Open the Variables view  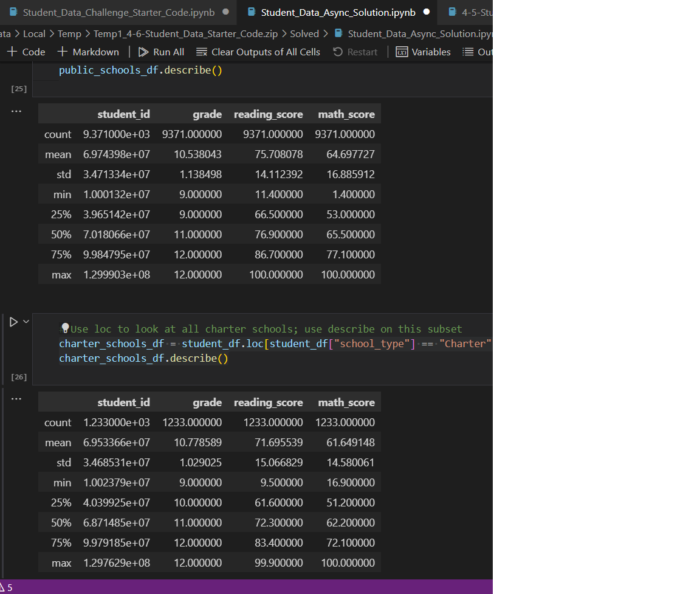[423, 52]
